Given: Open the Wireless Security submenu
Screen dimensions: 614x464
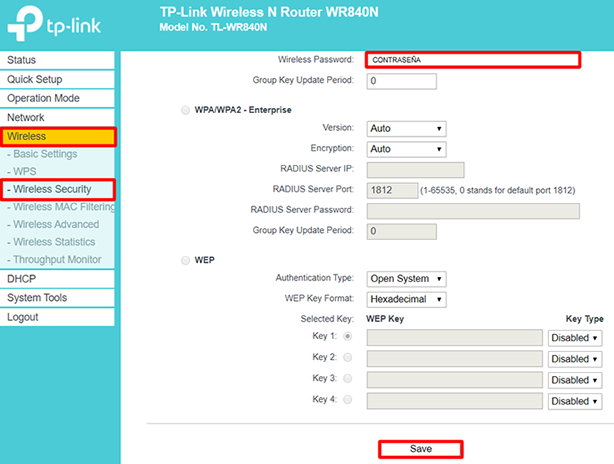Looking at the screenshot, I should (58, 190).
